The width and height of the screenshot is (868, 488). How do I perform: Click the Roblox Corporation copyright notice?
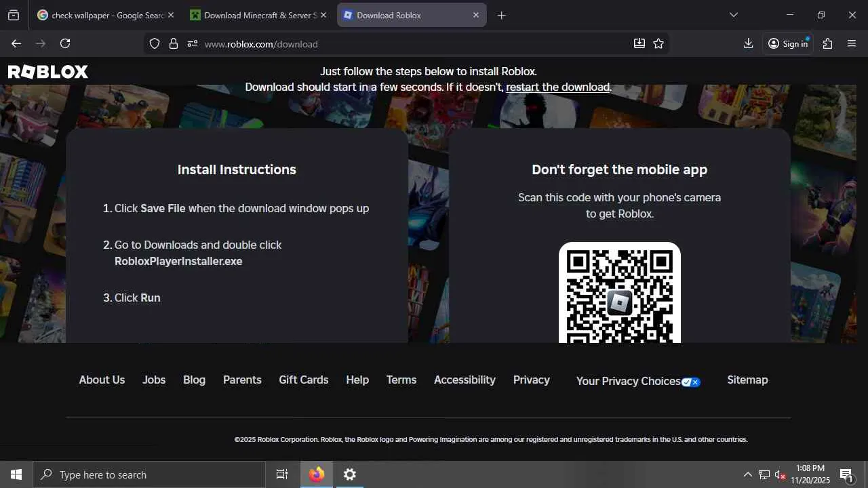(x=491, y=439)
